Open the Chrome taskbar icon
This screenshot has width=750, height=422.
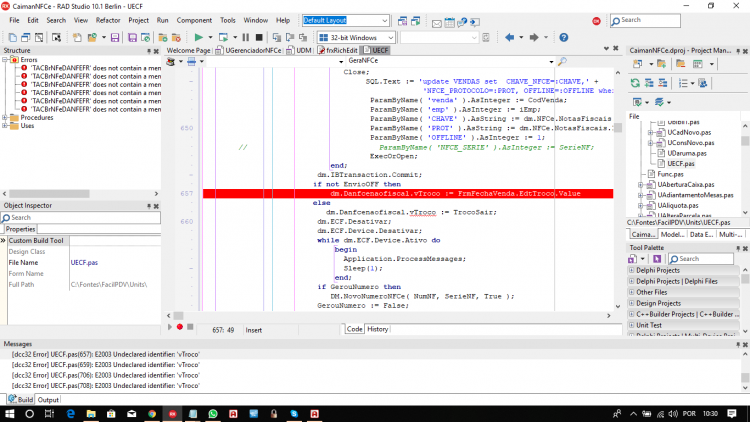tap(152, 414)
